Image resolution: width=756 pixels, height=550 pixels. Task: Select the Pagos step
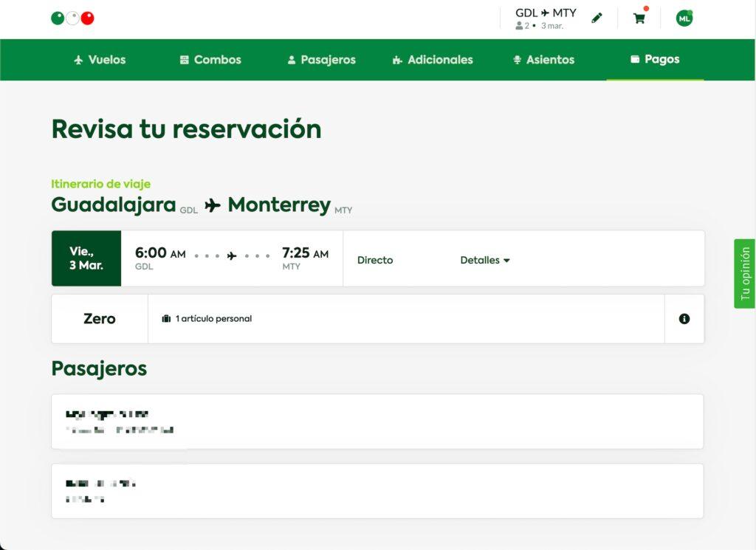point(655,59)
